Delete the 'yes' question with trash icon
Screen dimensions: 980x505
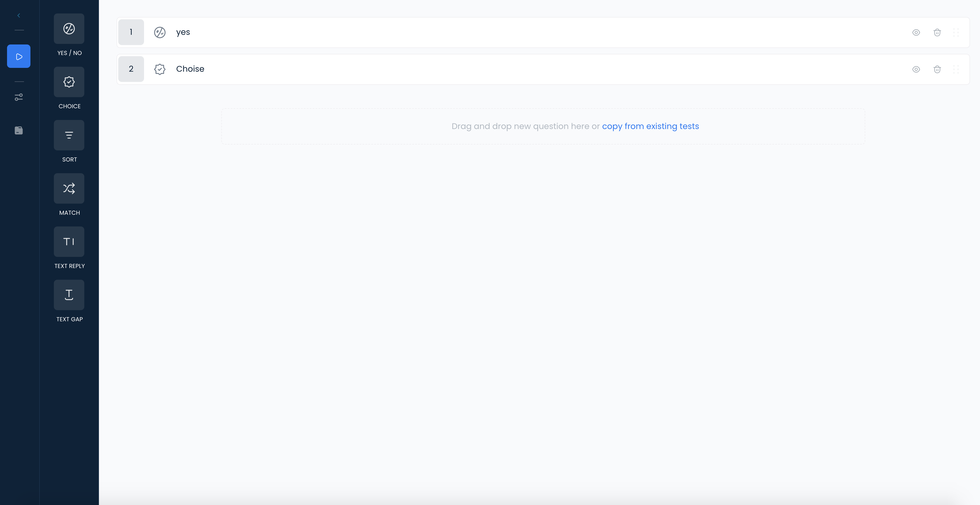pyautogui.click(x=937, y=33)
